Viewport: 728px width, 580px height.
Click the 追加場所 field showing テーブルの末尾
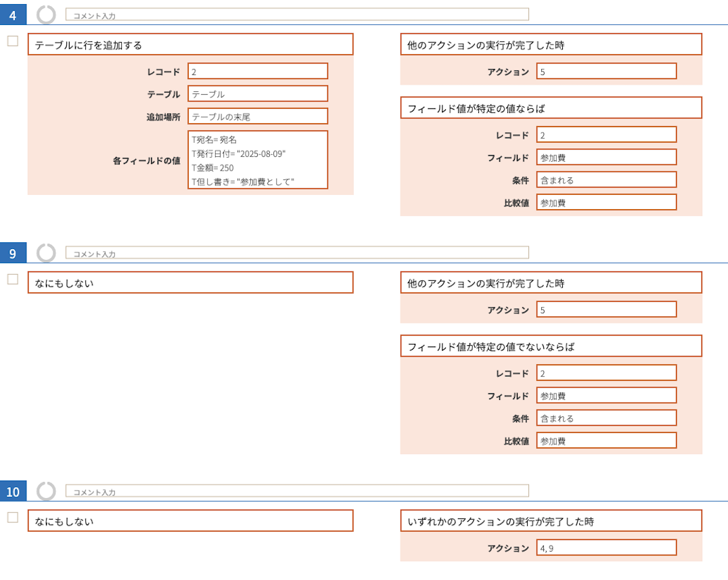258,116
